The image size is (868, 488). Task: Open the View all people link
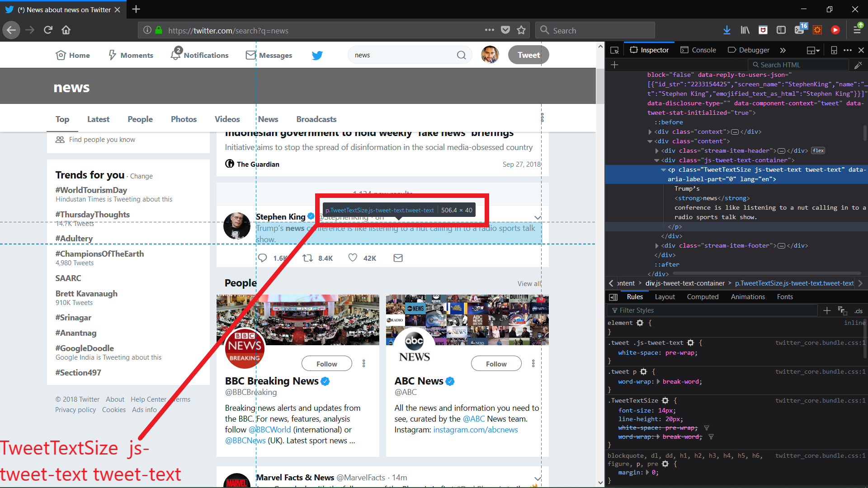(x=529, y=284)
